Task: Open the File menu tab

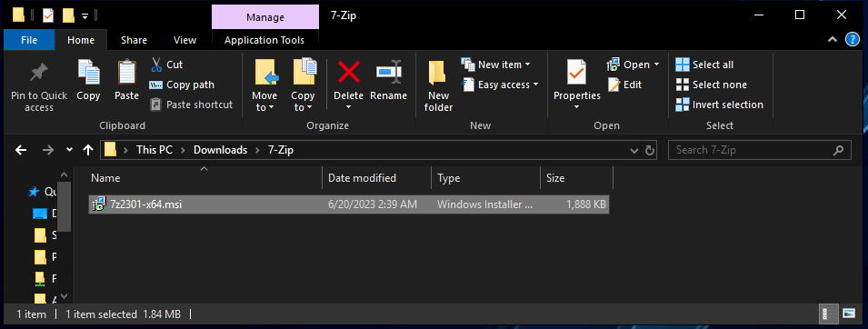Action: (x=29, y=40)
